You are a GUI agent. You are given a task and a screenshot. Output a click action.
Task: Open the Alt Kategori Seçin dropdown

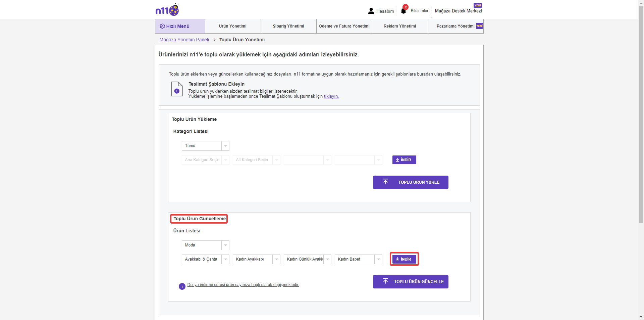(257, 160)
